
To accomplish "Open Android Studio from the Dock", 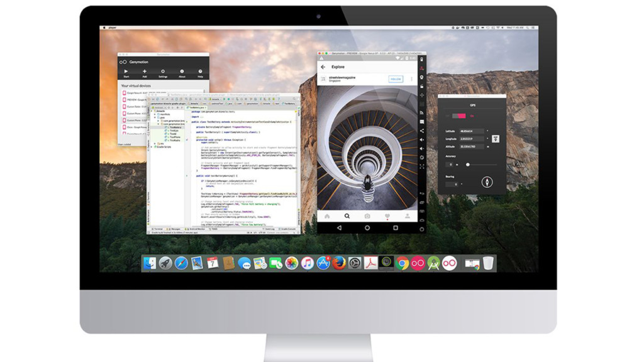I will pos(433,263).
